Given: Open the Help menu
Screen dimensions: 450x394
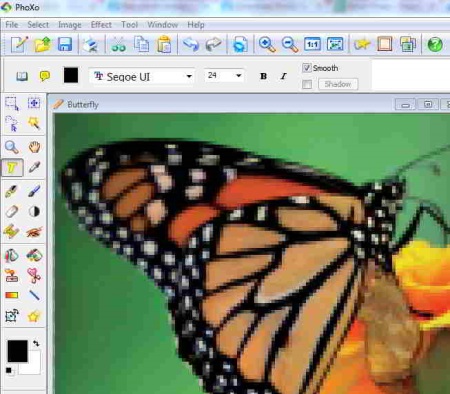Looking at the screenshot, I should pyautogui.click(x=196, y=25).
